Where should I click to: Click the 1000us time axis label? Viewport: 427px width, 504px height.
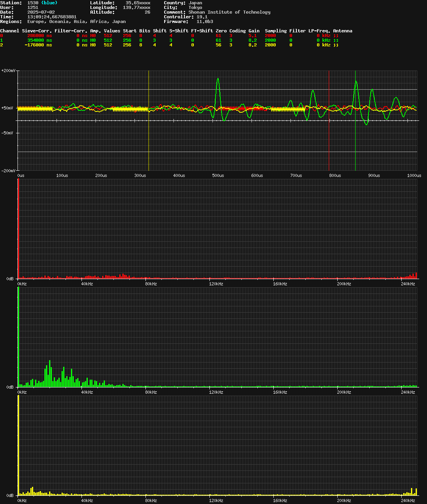[414, 175]
